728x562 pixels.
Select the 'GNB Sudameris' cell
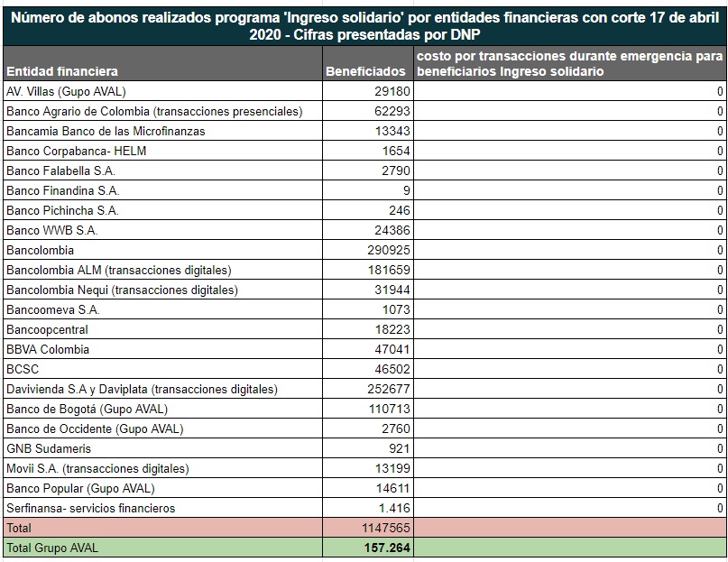click(x=162, y=448)
